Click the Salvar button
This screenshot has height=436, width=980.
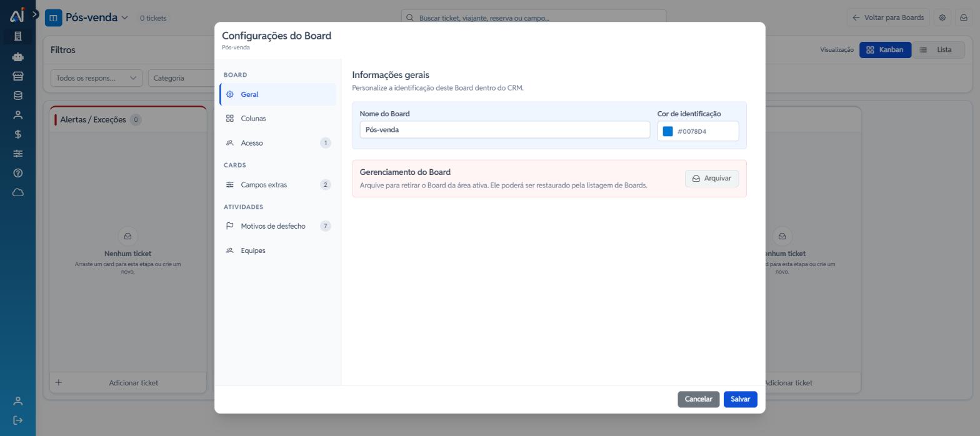point(740,399)
